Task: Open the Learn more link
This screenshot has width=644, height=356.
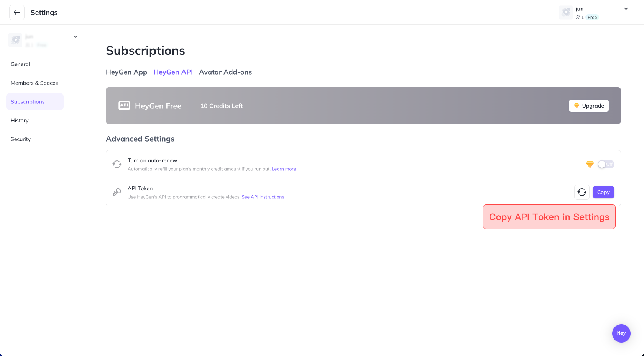Action: pos(284,169)
